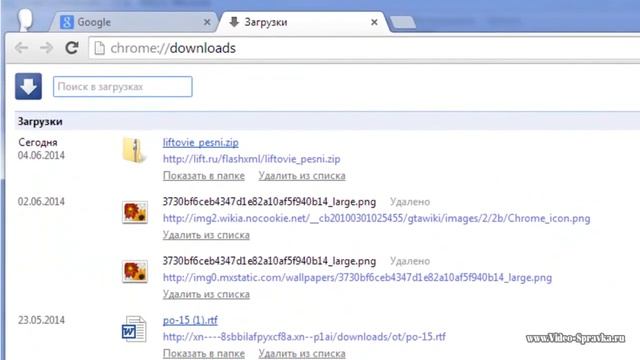Open the po-15.rtf source URL
Viewport: 640px width, 360px height.
point(304,337)
